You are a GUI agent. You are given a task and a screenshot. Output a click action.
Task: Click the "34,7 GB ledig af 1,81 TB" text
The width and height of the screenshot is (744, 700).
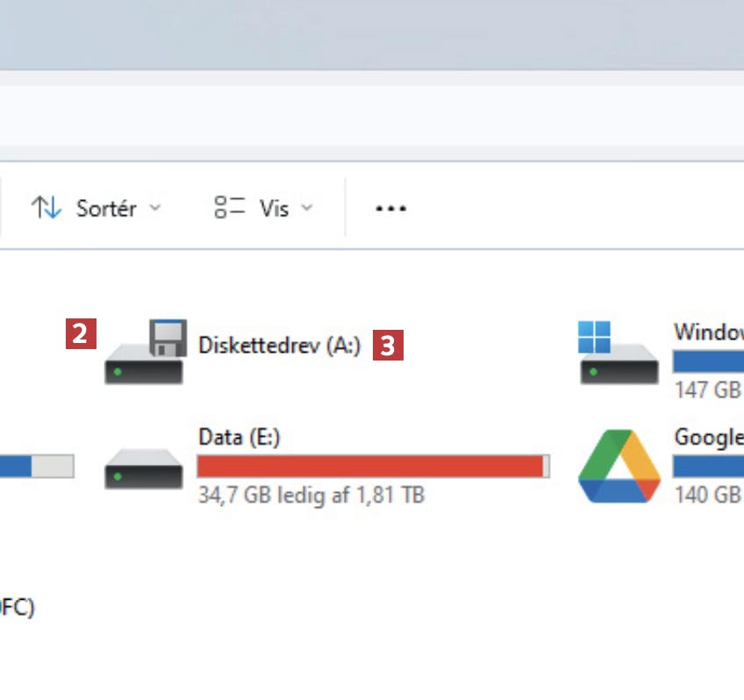pos(311,496)
